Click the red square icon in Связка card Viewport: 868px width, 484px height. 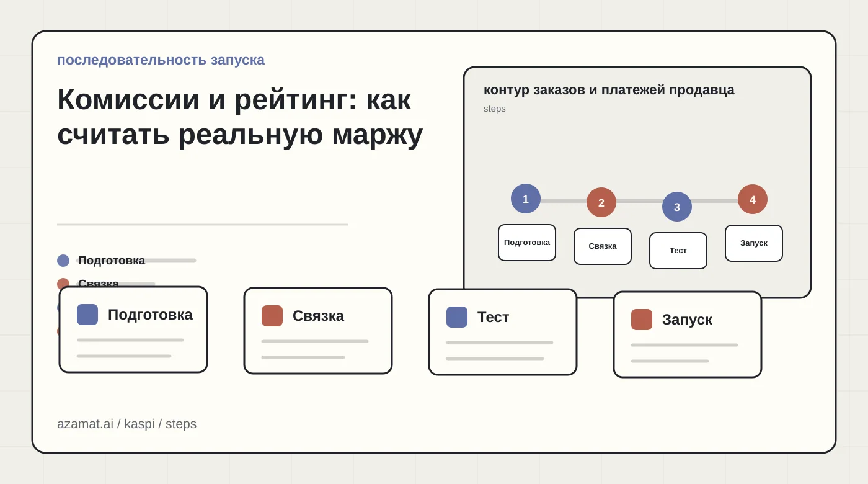[x=272, y=316]
